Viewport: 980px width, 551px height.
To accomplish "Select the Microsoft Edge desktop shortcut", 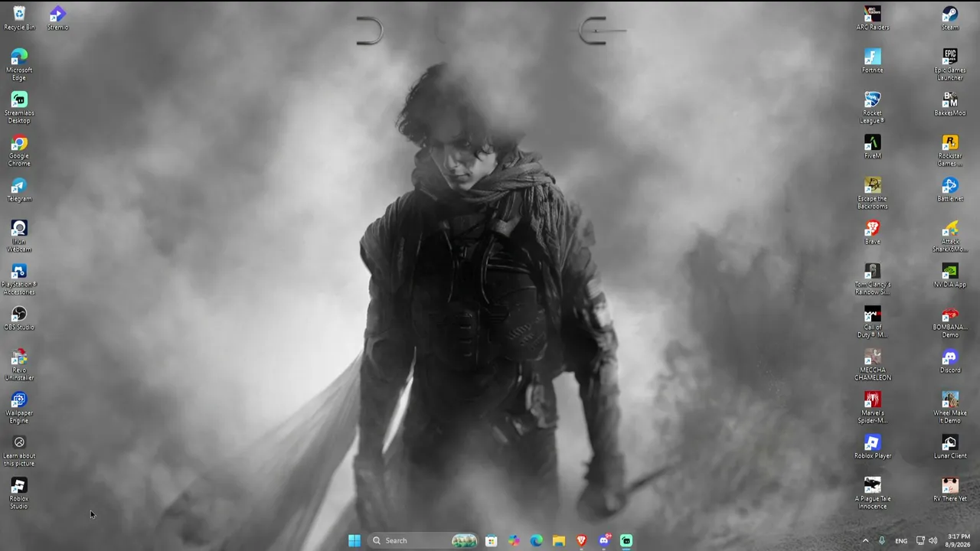I will tap(19, 65).
